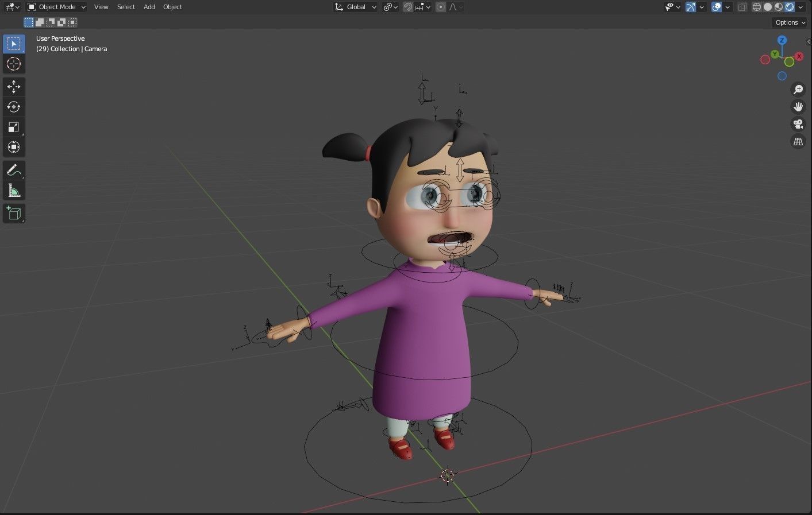Expand the gizmo settings dropdown arrow
The height and width of the screenshot is (515, 812).
702,7
